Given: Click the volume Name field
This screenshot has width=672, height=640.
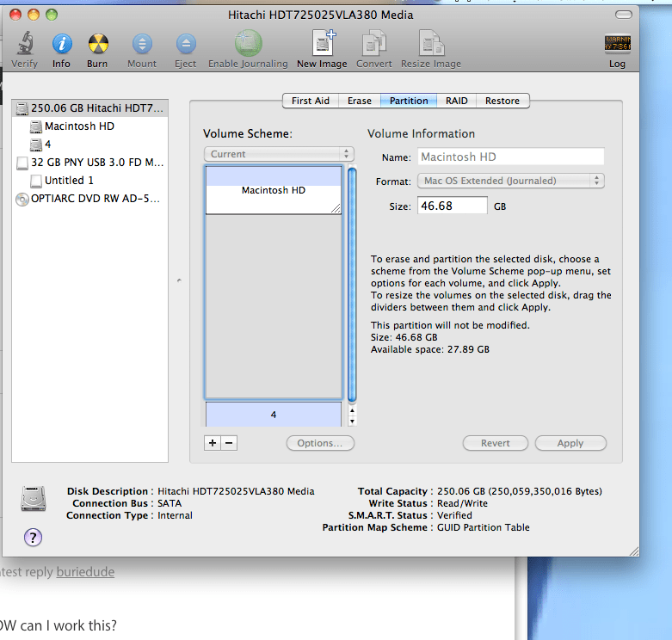Looking at the screenshot, I should pyautogui.click(x=511, y=157).
